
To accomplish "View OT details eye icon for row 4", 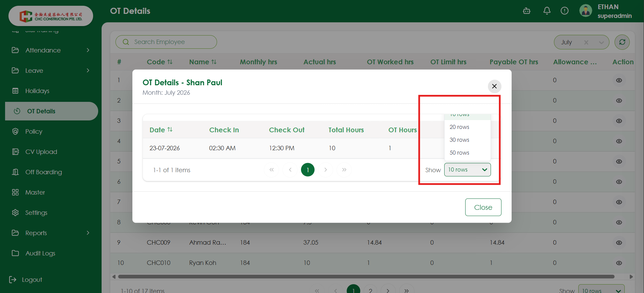I will click(619, 141).
